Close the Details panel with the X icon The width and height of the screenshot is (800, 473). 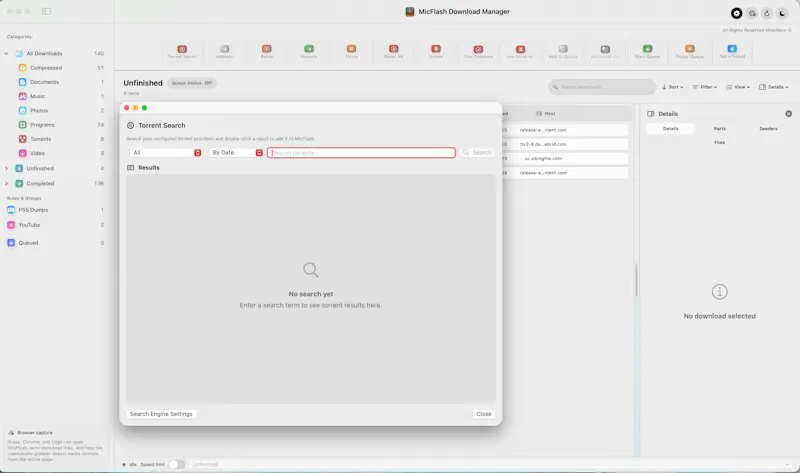788,114
